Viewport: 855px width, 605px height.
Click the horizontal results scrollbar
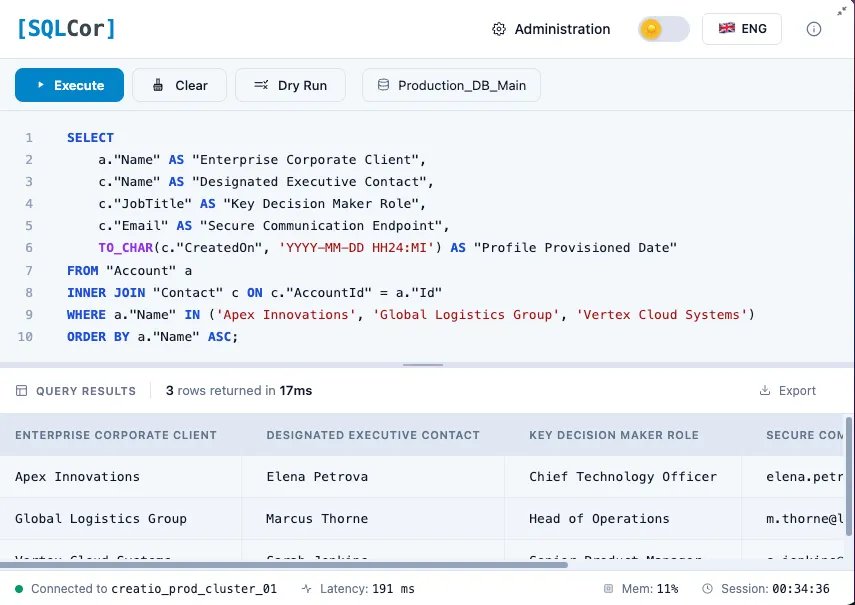click(x=284, y=565)
